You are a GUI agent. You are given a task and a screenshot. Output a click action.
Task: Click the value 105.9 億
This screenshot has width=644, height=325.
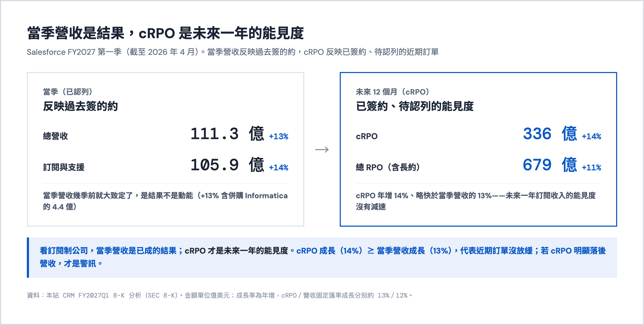(227, 165)
